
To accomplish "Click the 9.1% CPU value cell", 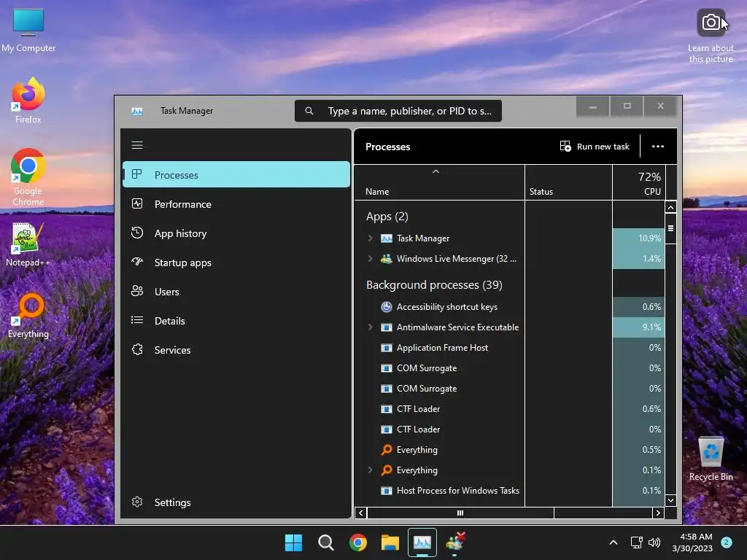I will tap(639, 327).
